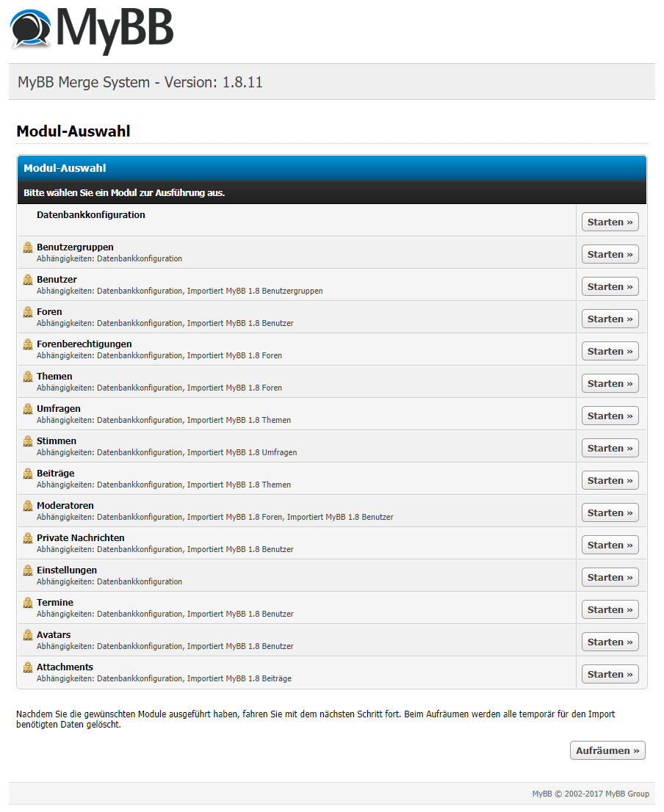Select the Stimmen dependencies line

click(x=167, y=452)
